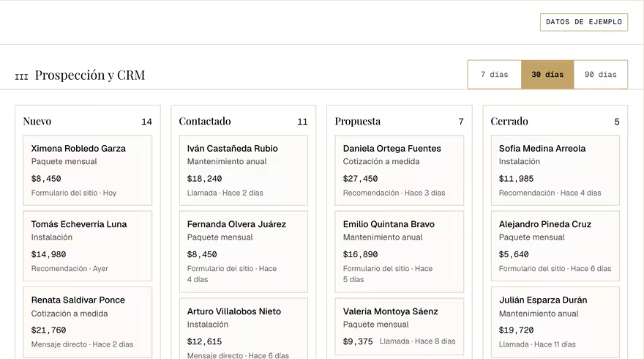Open Emilio Quintana Bravo card

click(400, 252)
